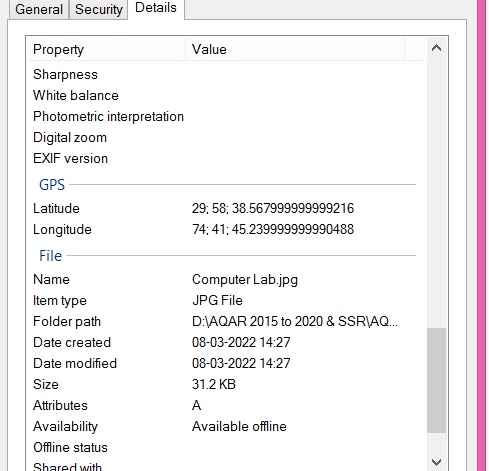Select the Longitude value

tap(273, 230)
